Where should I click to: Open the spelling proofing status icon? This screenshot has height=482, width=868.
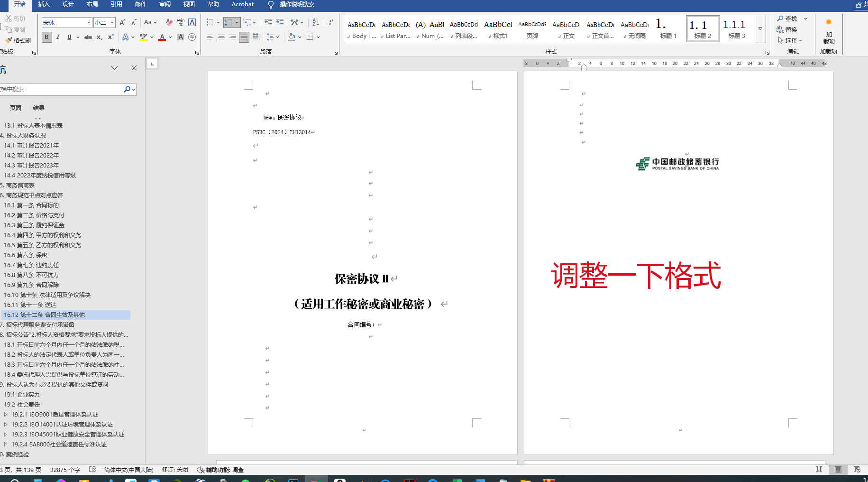[x=92, y=470]
